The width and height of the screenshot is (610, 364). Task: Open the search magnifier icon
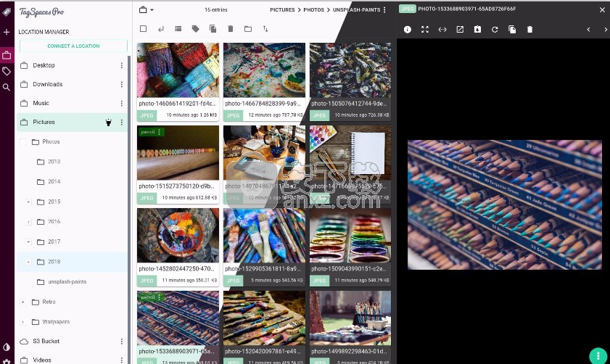coord(7,87)
